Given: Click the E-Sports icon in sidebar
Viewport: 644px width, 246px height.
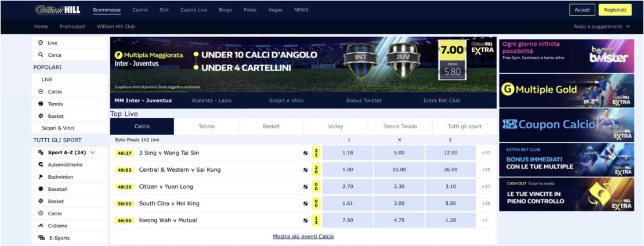Looking at the screenshot, I should point(41,238).
